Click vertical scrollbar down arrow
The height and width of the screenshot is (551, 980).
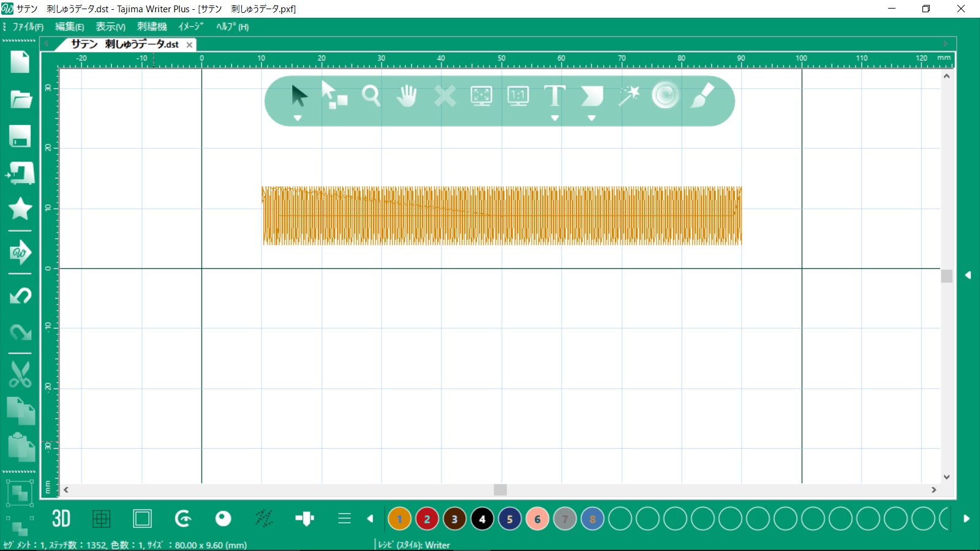click(x=947, y=477)
